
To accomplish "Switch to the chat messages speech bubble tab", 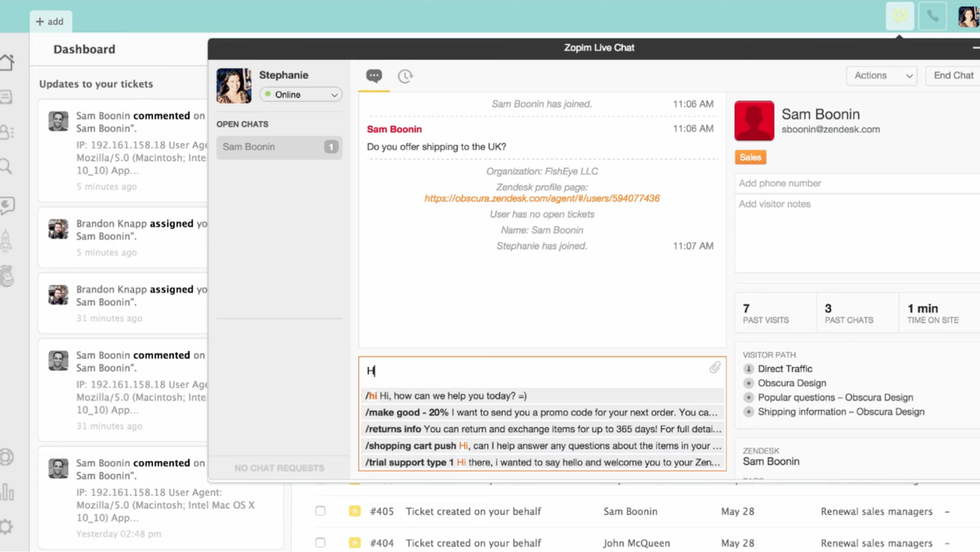I will click(374, 76).
